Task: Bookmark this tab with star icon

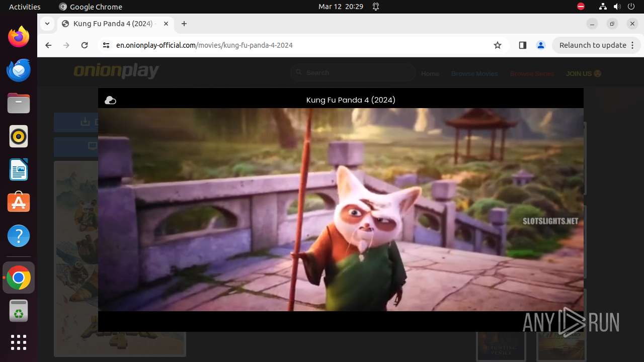Action: [498, 45]
